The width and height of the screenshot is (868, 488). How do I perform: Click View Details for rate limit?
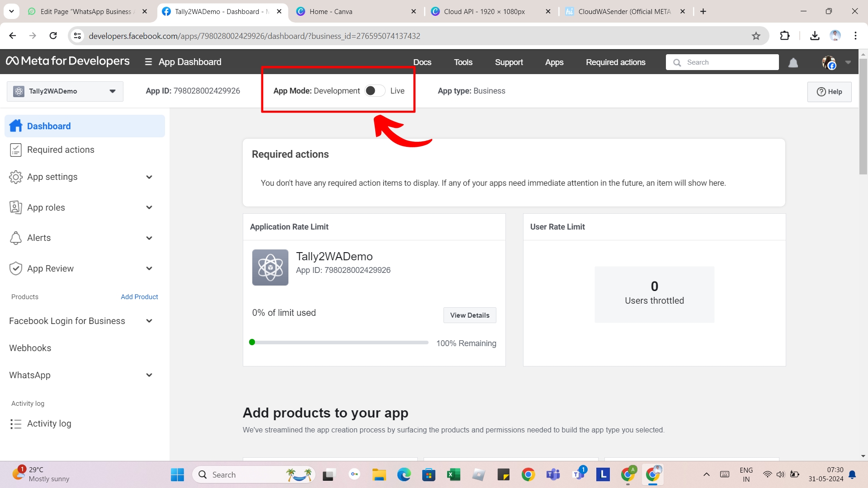[470, 315]
